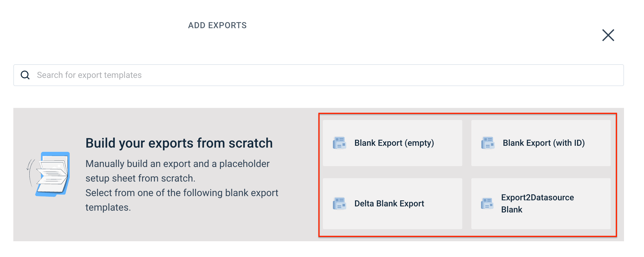Click the folded document illustration
The height and width of the screenshot is (257, 644).
click(x=50, y=174)
